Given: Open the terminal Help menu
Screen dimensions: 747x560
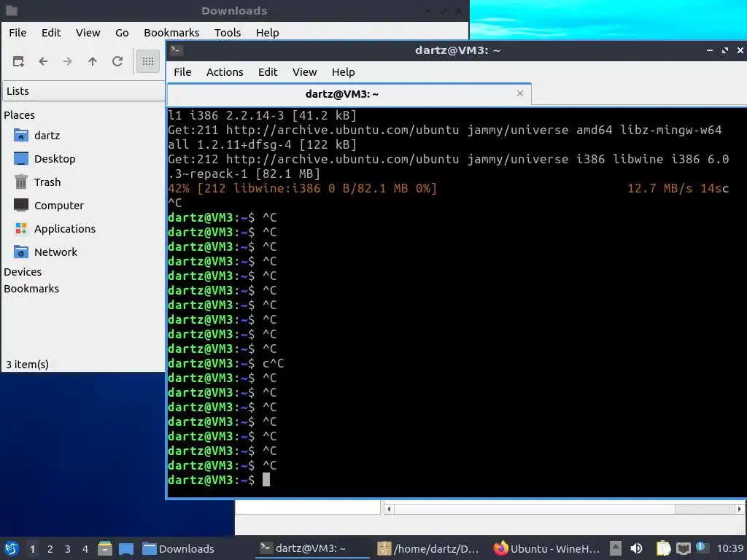Looking at the screenshot, I should coord(343,72).
